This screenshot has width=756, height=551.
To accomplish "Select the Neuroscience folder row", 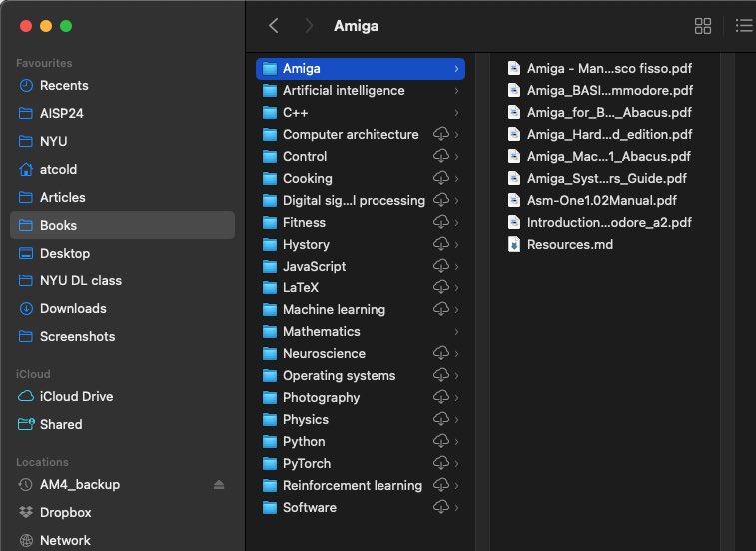I will click(x=361, y=353).
